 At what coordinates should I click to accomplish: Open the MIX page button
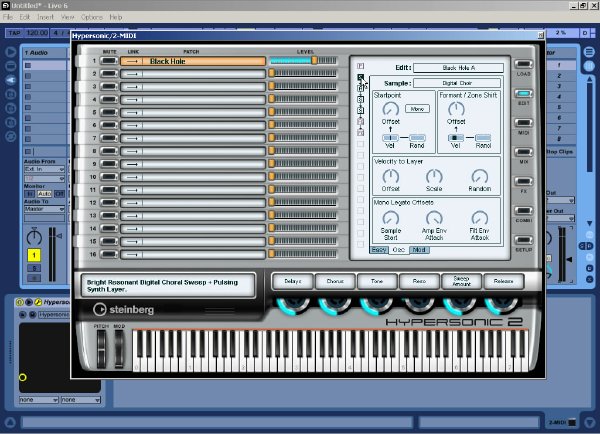tap(523, 152)
